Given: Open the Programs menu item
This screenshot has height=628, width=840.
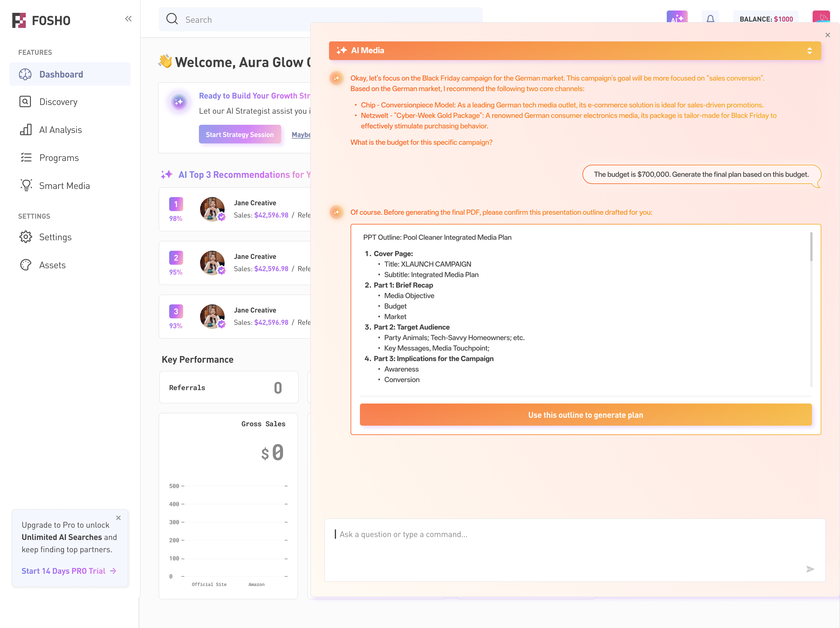Looking at the screenshot, I should (x=70, y=157).
